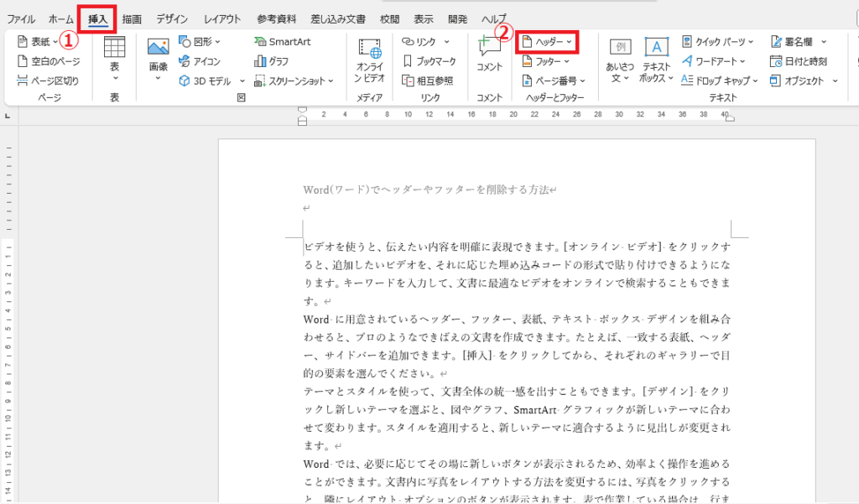Open the 図形 shapes gallery
The height and width of the screenshot is (504, 859).
[x=200, y=42]
